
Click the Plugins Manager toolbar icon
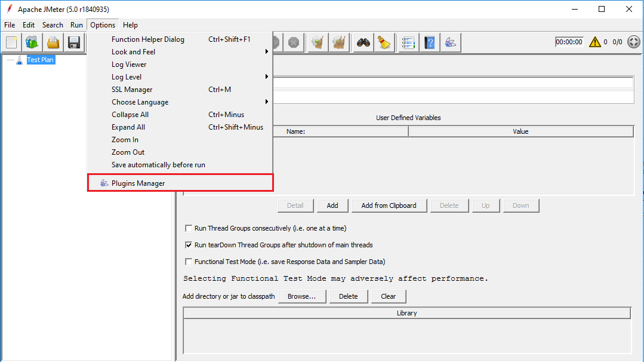(451, 42)
